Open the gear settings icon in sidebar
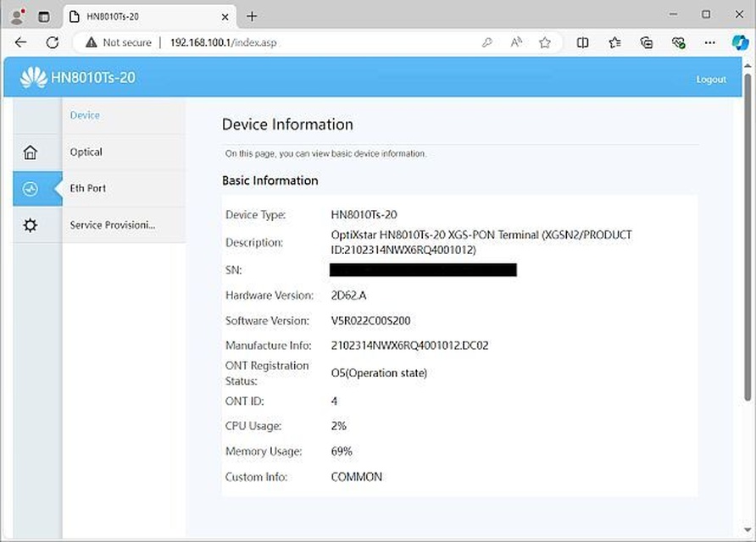This screenshot has height=542, width=756. click(31, 225)
